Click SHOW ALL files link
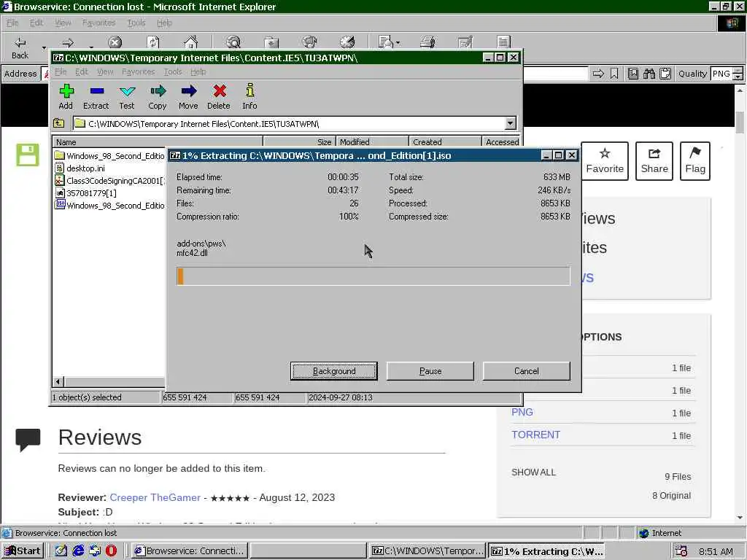 click(533, 472)
